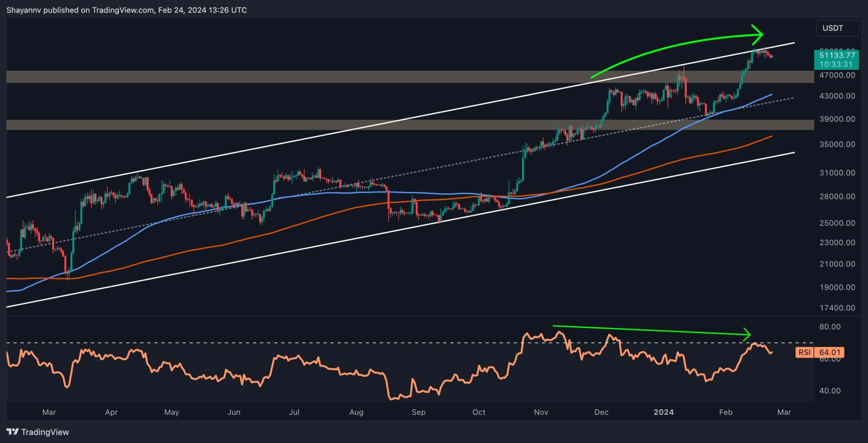Click the 80.00 label on RSI scale
Screen dimensions: 868x443
pos(830,327)
